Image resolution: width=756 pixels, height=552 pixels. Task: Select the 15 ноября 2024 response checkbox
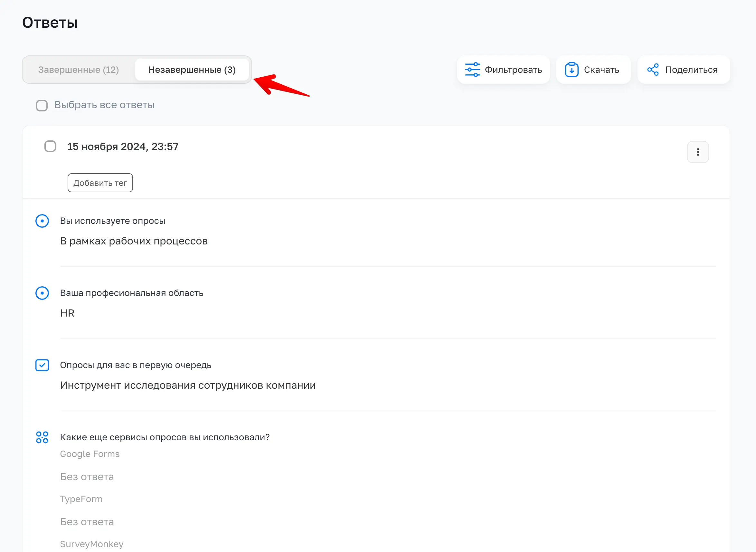(x=50, y=146)
